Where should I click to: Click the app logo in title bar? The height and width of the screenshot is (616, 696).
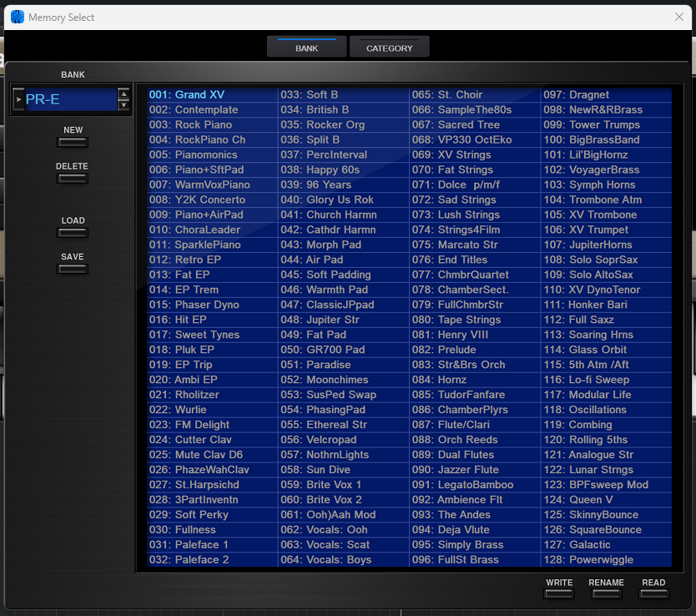click(16, 17)
